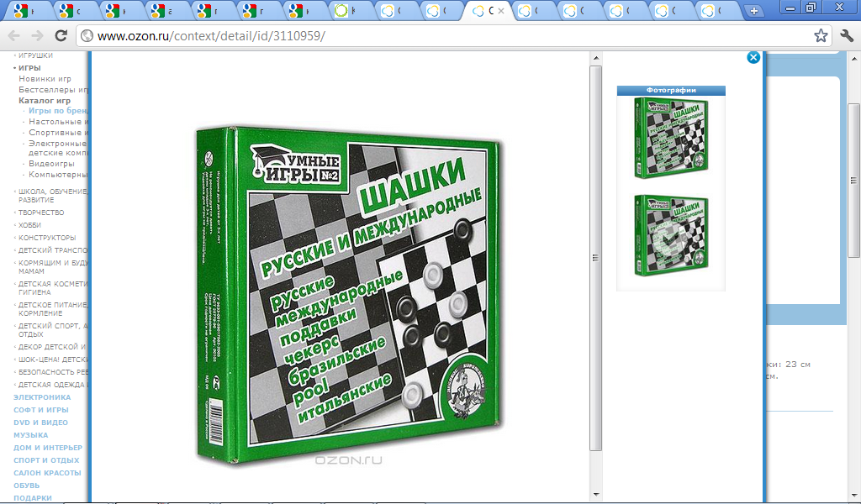The image size is (861, 504).
Task: Open Компьютерные sidebar link
Action: [58, 175]
